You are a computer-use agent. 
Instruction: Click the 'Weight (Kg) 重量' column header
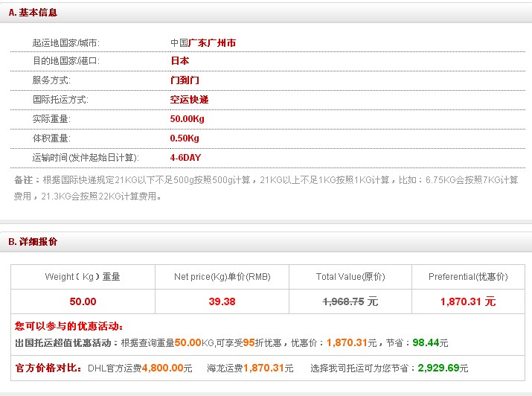83,277
